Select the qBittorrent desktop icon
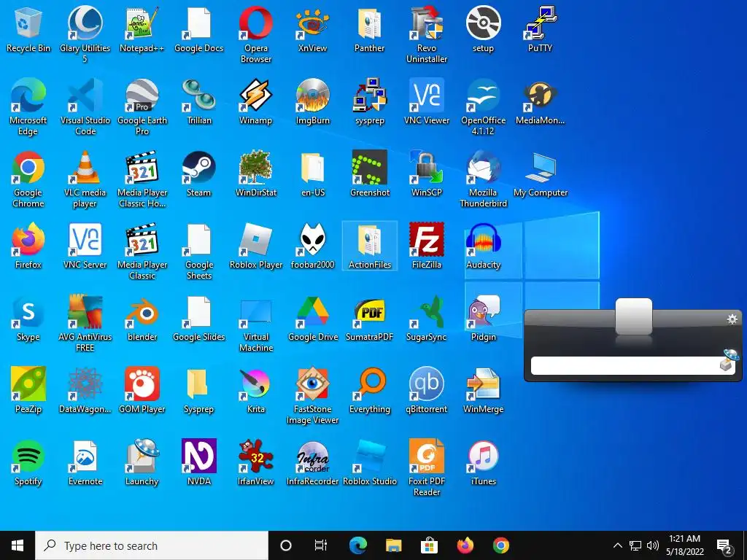Image resolution: width=747 pixels, height=560 pixels. tap(426, 391)
